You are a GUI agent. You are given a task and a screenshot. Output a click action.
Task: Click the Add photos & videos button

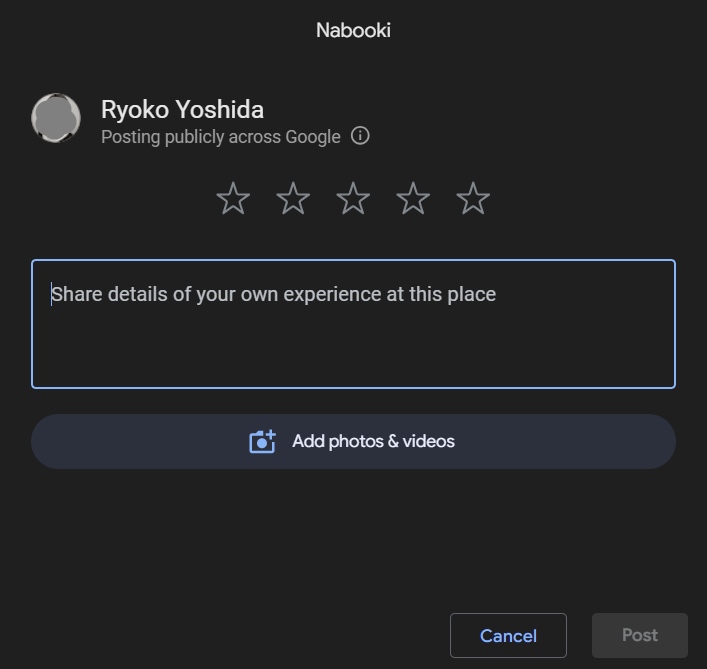[x=354, y=441]
